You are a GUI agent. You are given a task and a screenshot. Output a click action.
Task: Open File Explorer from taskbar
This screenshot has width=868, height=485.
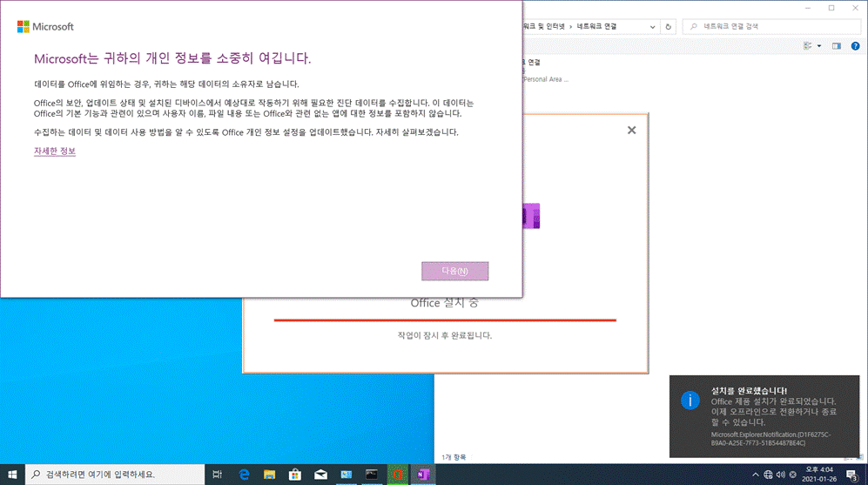(270, 475)
